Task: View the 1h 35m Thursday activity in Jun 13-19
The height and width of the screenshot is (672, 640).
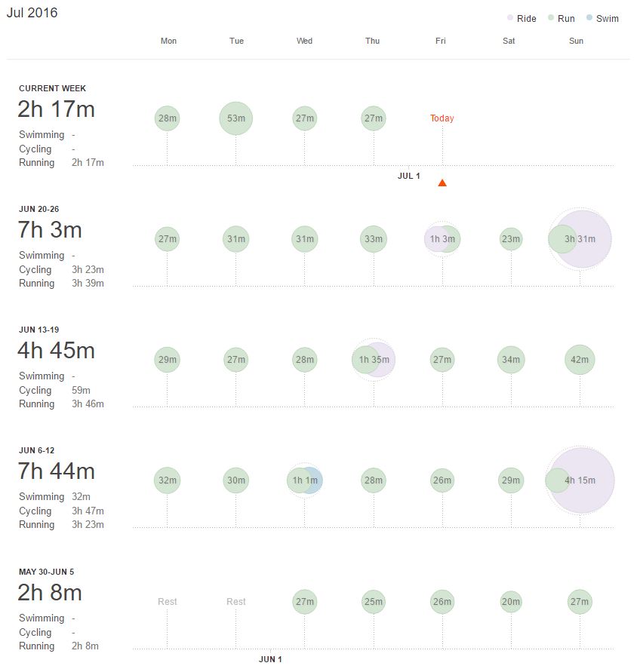Action: (373, 360)
